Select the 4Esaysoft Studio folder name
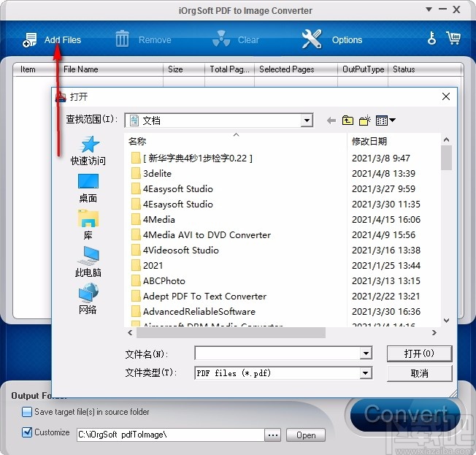 click(178, 204)
